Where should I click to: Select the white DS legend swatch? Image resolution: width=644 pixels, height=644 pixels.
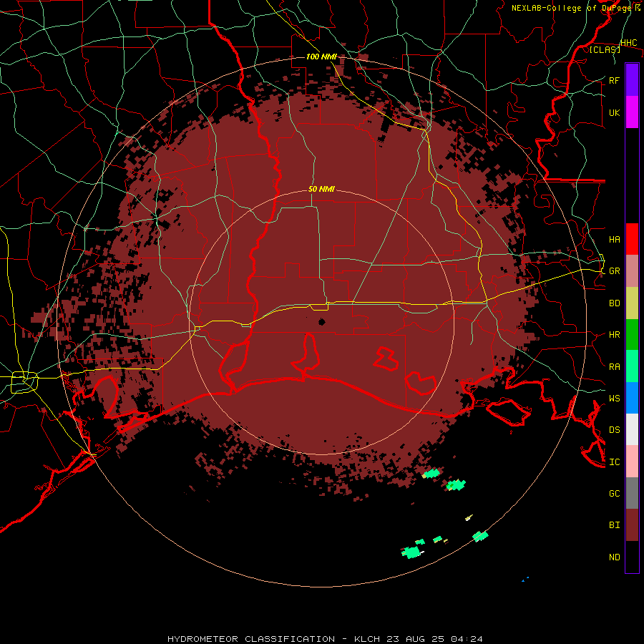tap(632, 429)
